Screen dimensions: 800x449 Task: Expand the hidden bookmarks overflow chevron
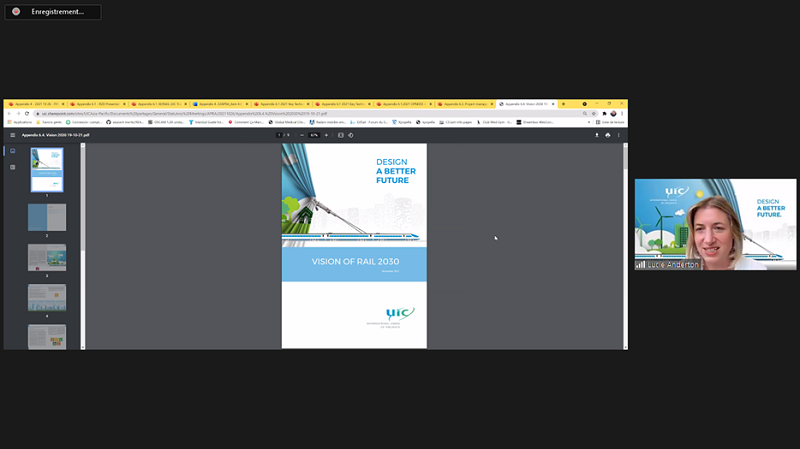tap(589, 122)
